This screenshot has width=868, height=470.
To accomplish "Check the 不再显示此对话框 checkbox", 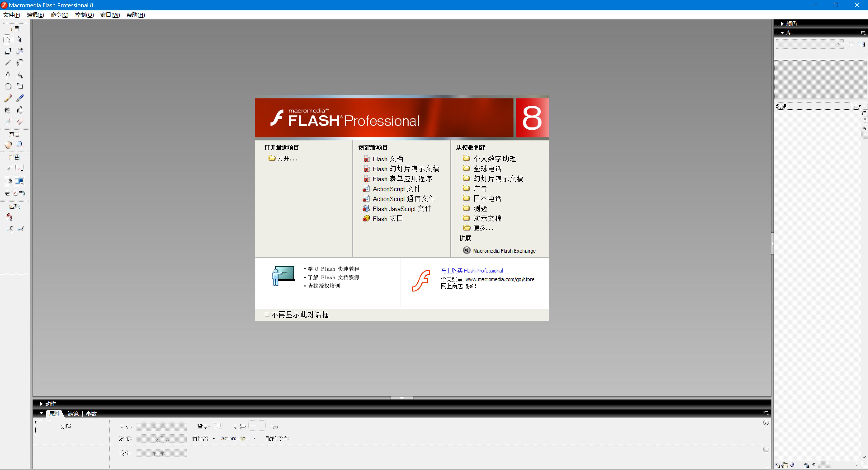I will (x=267, y=314).
